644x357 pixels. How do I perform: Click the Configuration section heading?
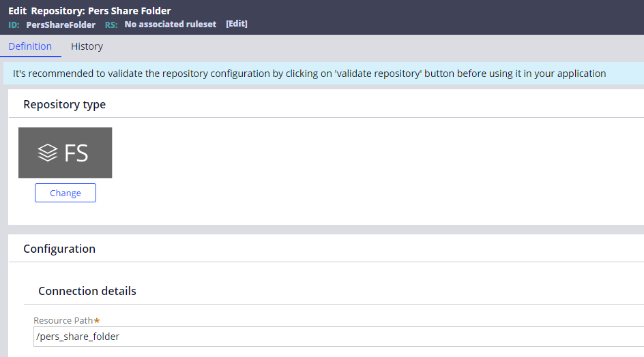coord(59,249)
